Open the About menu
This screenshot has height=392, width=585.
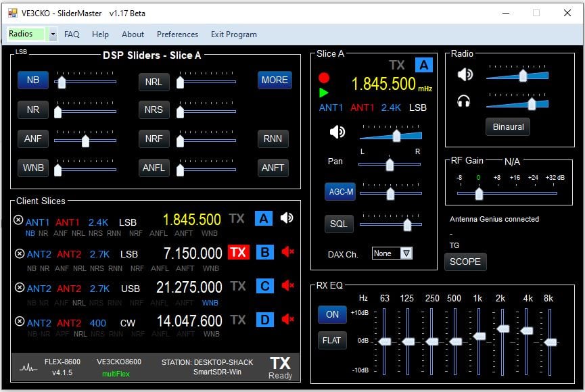pyautogui.click(x=133, y=34)
